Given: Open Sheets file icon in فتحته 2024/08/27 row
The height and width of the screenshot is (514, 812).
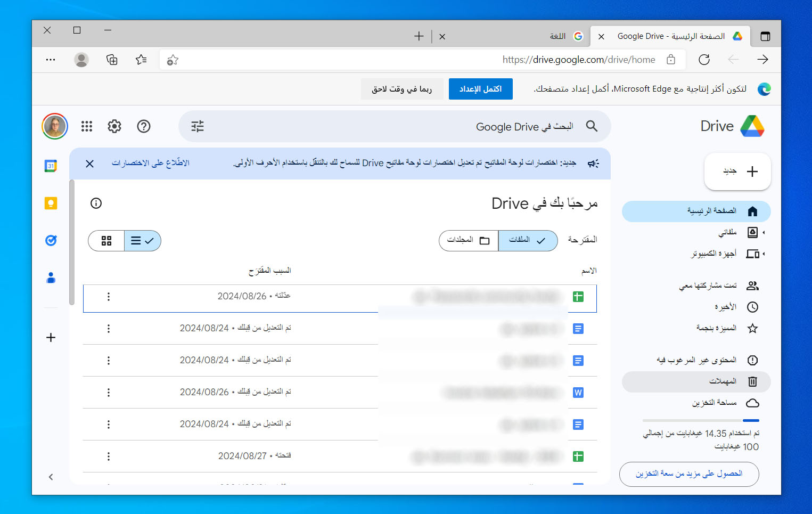Looking at the screenshot, I should [x=578, y=456].
